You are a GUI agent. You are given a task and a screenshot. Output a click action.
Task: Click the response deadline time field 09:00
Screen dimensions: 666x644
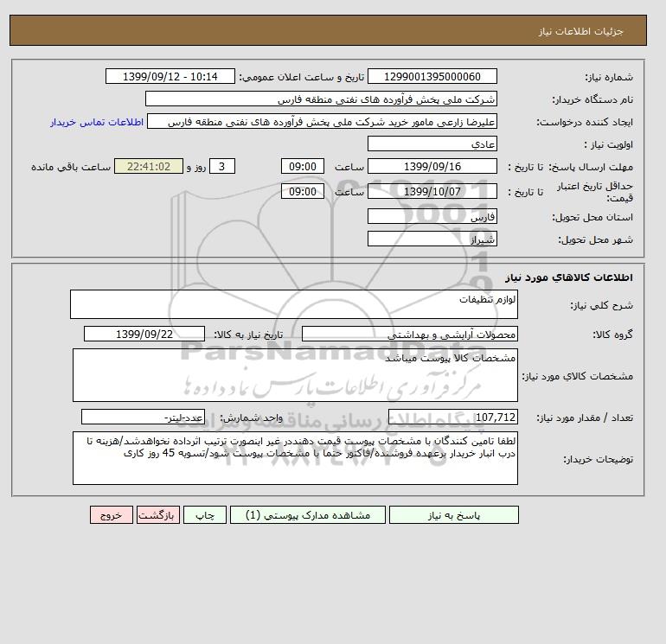coord(303,167)
